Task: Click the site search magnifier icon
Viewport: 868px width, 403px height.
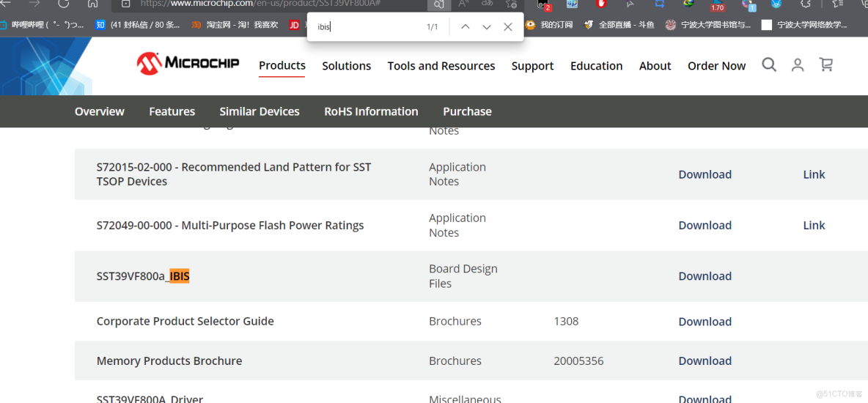Action: (x=769, y=65)
